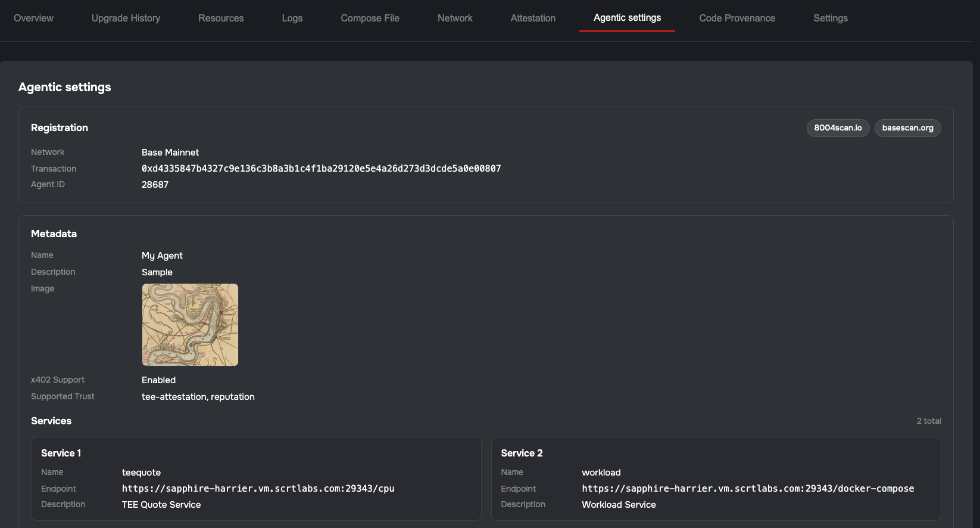Click the Agent ID value 28687

pos(155,185)
